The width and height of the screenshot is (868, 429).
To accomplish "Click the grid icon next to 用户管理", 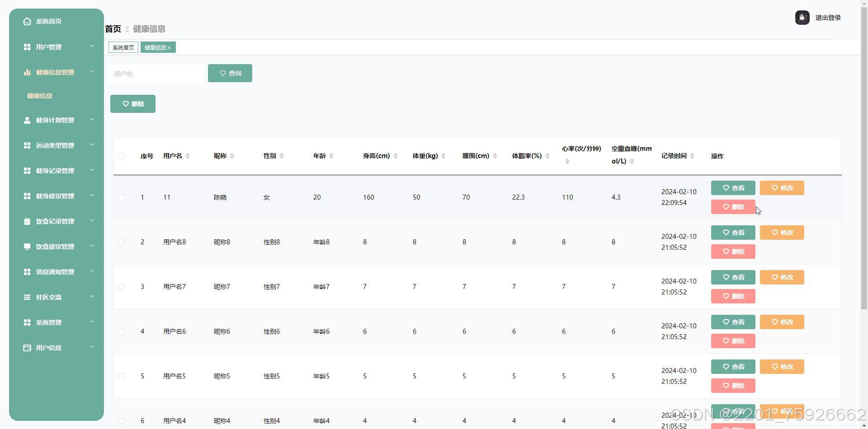I will tap(27, 47).
